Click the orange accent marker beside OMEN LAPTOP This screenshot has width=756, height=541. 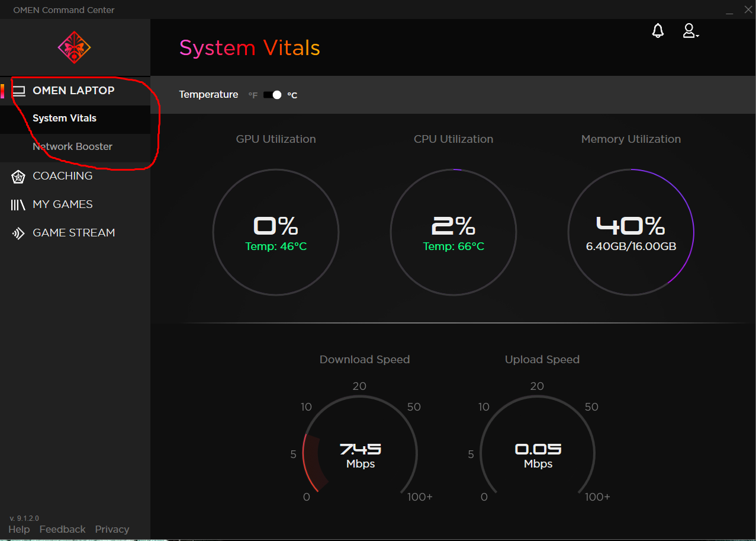click(x=2, y=90)
